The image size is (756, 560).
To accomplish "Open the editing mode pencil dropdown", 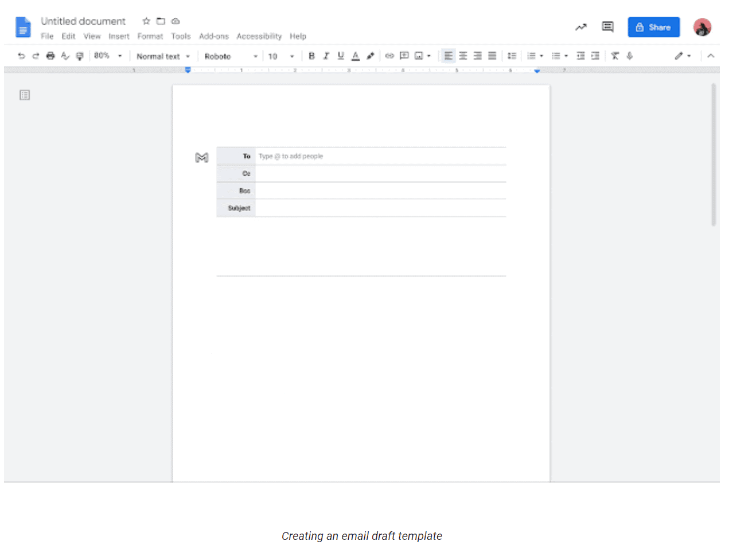I will [683, 56].
